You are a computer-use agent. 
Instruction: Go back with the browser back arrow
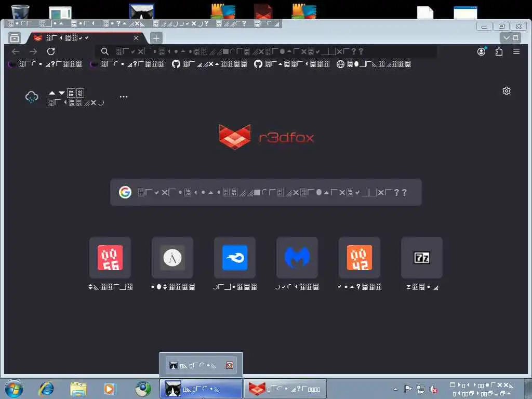pos(16,51)
